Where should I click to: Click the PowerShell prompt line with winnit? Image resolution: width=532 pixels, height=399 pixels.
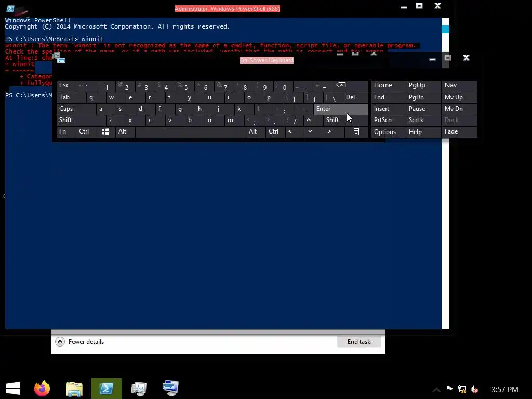click(x=54, y=39)
